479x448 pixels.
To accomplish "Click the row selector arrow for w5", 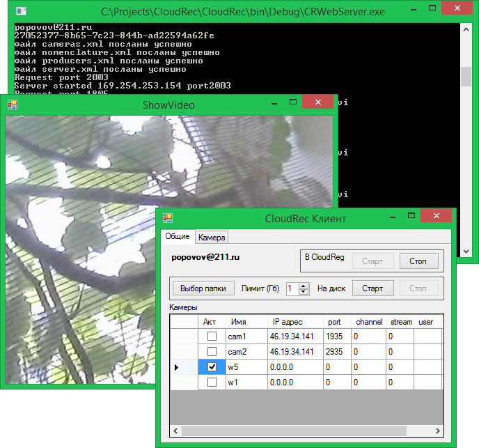I will point(184,367).
